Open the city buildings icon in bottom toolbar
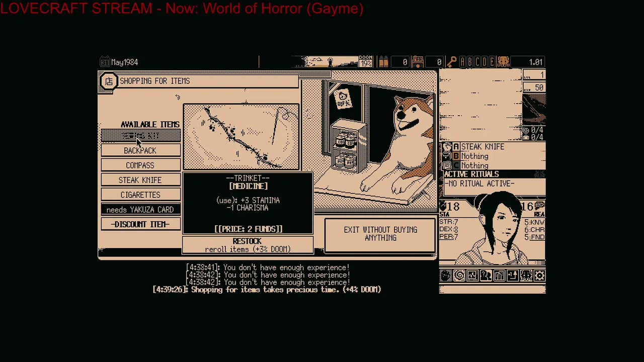 [499, 276]
